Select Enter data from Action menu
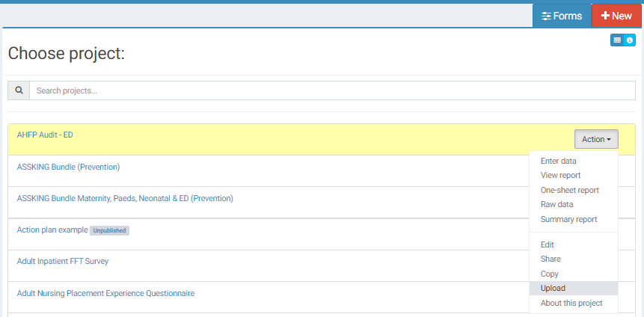The width and height of the screenshot is (644, 317). pyautogui.click(x=558, y=161)
